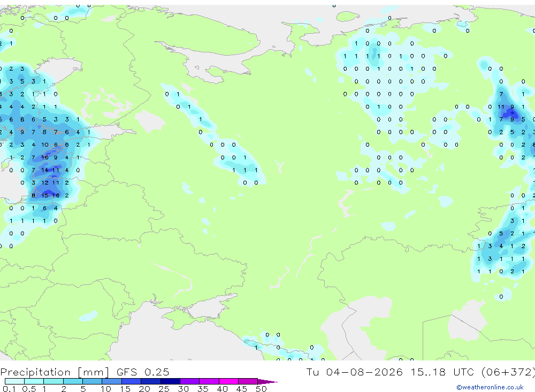Click the purple arrow tip above 50 mm
This screenshot has width=535, height=392.
tap(267, 381)
